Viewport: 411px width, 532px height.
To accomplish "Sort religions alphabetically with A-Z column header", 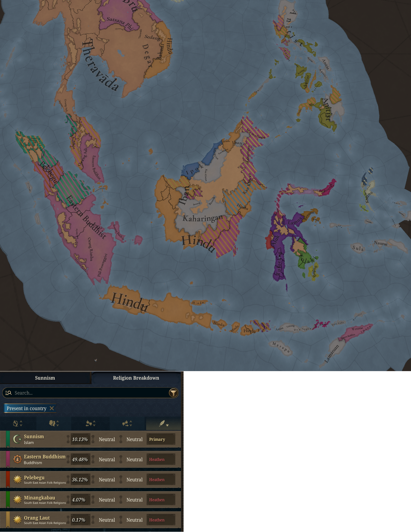I will click(18, 423).
